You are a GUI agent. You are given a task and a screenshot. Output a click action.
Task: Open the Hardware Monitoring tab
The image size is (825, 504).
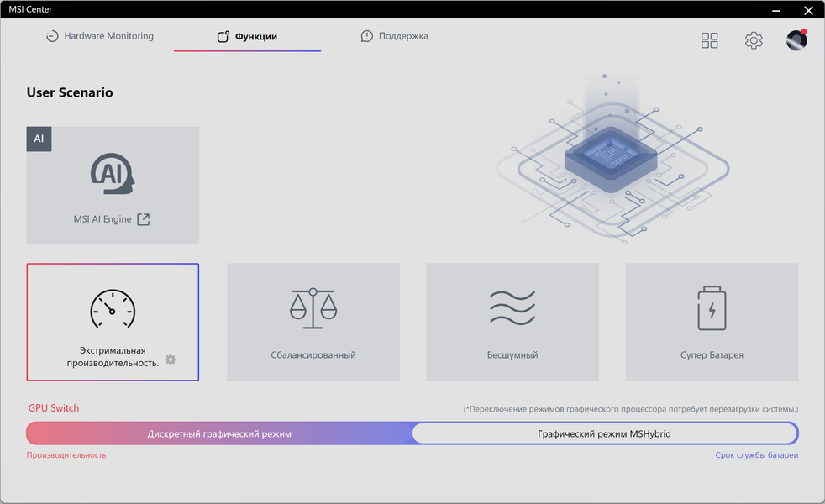100,36
